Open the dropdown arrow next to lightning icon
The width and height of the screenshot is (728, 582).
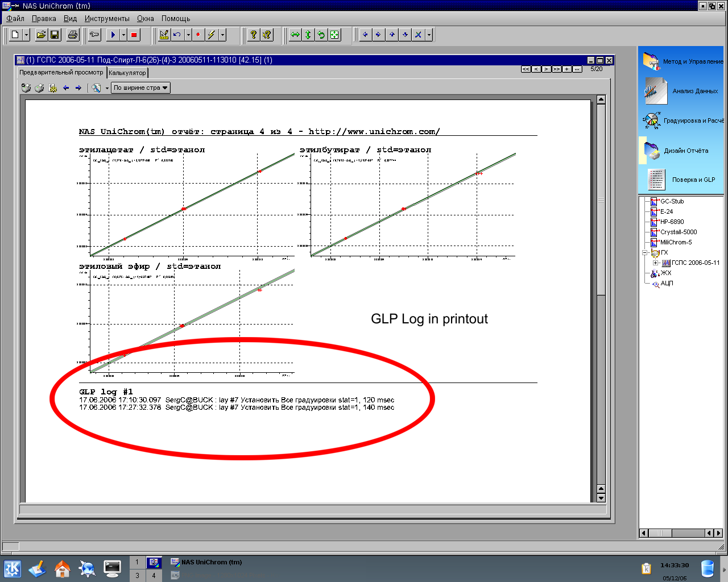tap(222, 35)
